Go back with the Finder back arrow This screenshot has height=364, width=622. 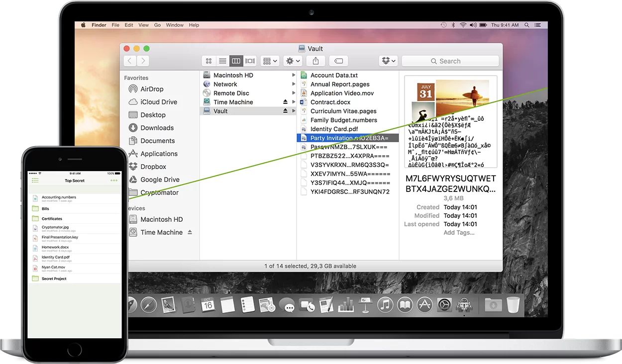pyautogui.click(x=130, y=61)
